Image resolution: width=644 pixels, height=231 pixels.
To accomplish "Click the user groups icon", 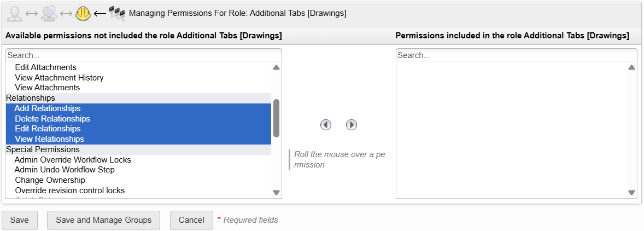I will point(49,13).
